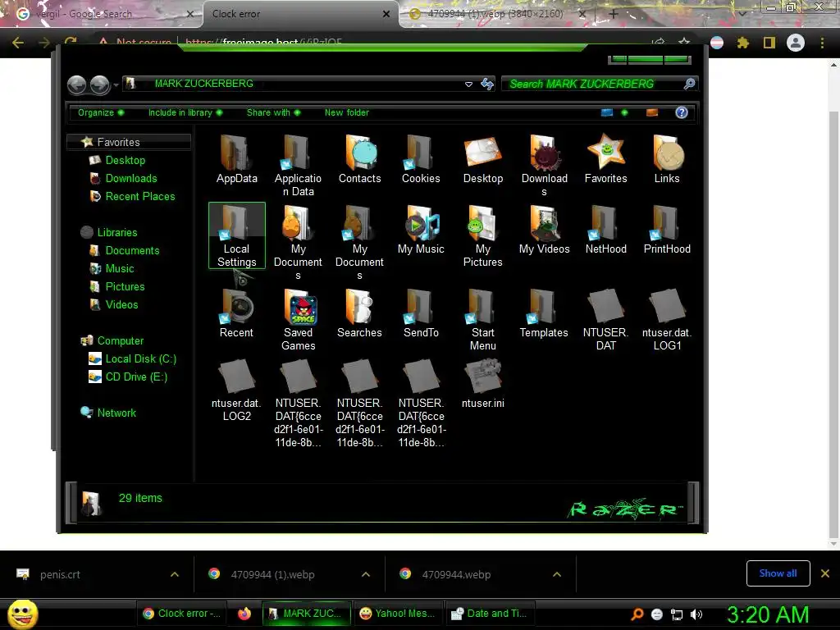Click the explorer Back arrow button
The width and height of the screenshot is (840, 630).
pos(76,84)
